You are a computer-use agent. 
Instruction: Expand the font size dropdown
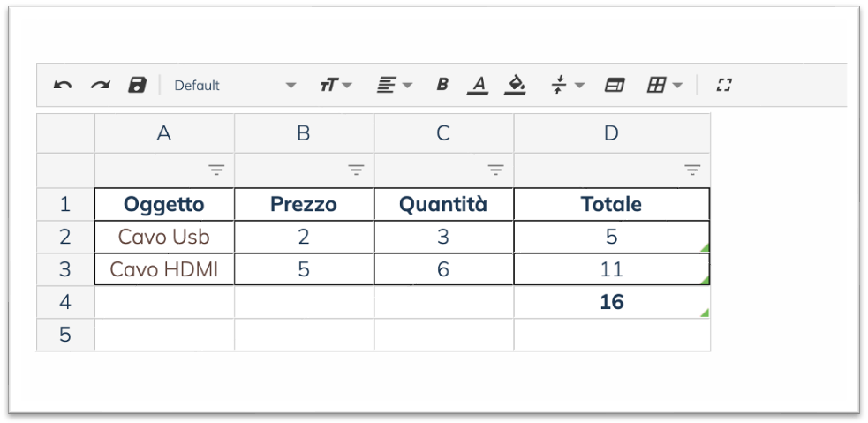point(336,86)
